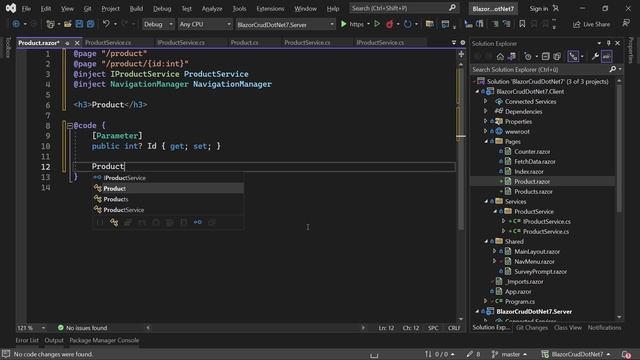Collapse the @code block outline toggle
The width and height of the screenshot is (640, 360).
69,126
